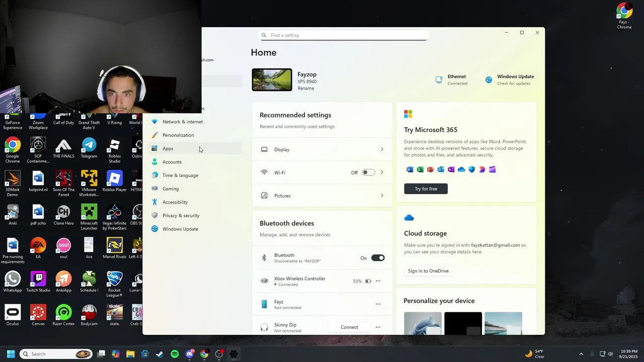Open the Fayz Chrome desktop shortcut
This screenshot has width=644, height=362.
(624, 16)
